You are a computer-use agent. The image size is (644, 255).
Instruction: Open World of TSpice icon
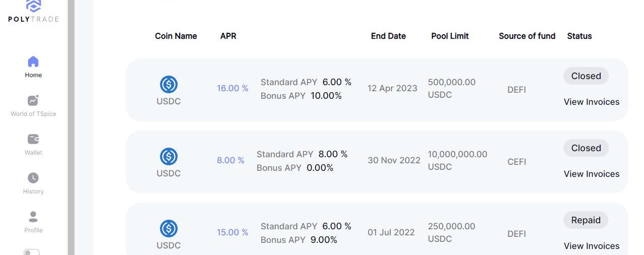(x=33, y=100)
